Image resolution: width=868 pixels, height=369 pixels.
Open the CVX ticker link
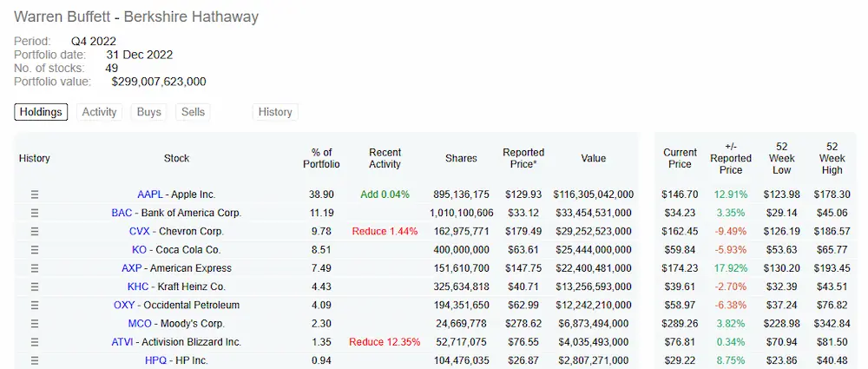pyautogui.click(x=140, y=231)
